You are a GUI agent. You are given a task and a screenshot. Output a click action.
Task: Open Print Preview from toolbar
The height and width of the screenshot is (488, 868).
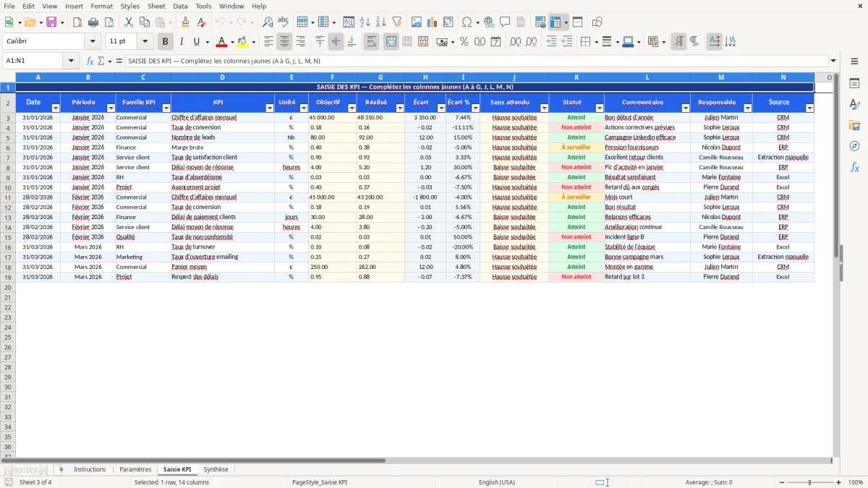(109, 22)
